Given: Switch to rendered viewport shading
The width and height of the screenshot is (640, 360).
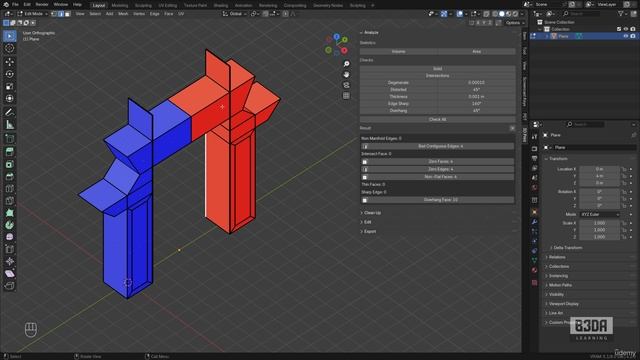Looking at the screenshot, I should point(515,14).
